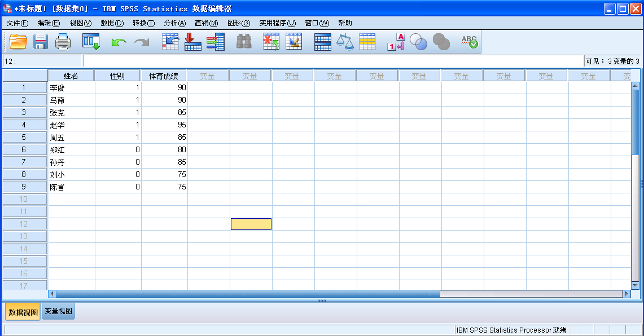Image resolution: width=644 pixels, height=336 pixels.
Task: Select row 9 header
Action: pyautogui.click(x=24, y=187)
